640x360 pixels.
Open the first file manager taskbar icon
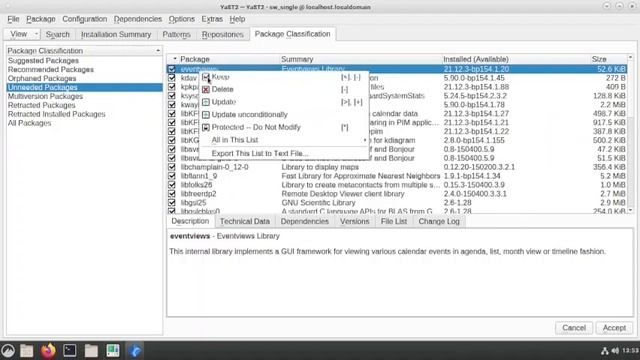(27, 351)
